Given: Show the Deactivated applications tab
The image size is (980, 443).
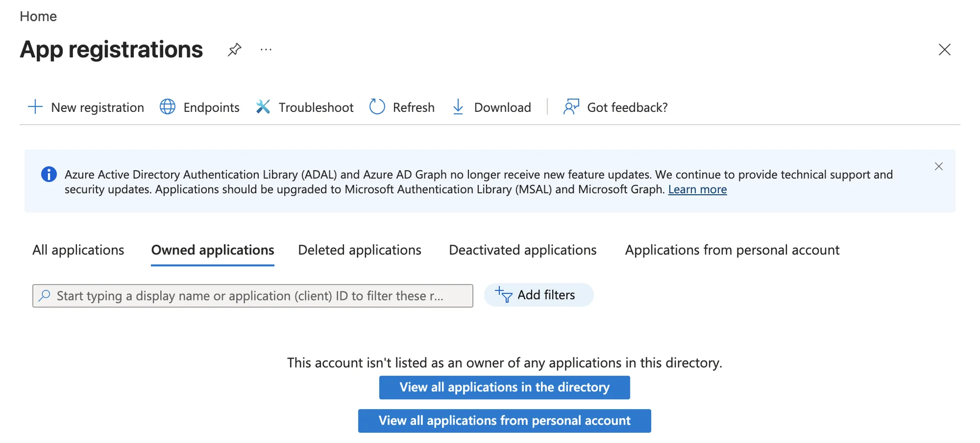Looking at the screenshot, I should pyautogui.click(x=523, y=250).
